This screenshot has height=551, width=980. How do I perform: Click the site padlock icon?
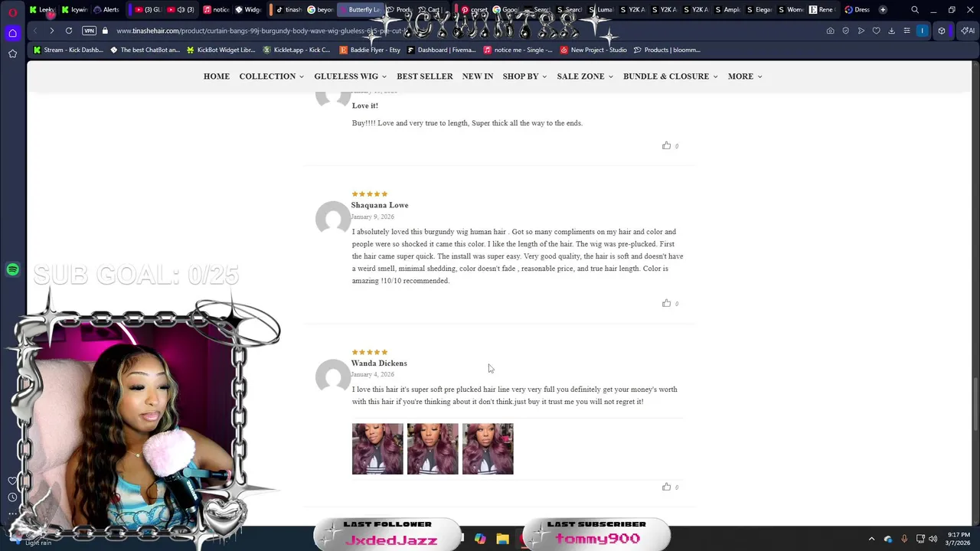105,31
